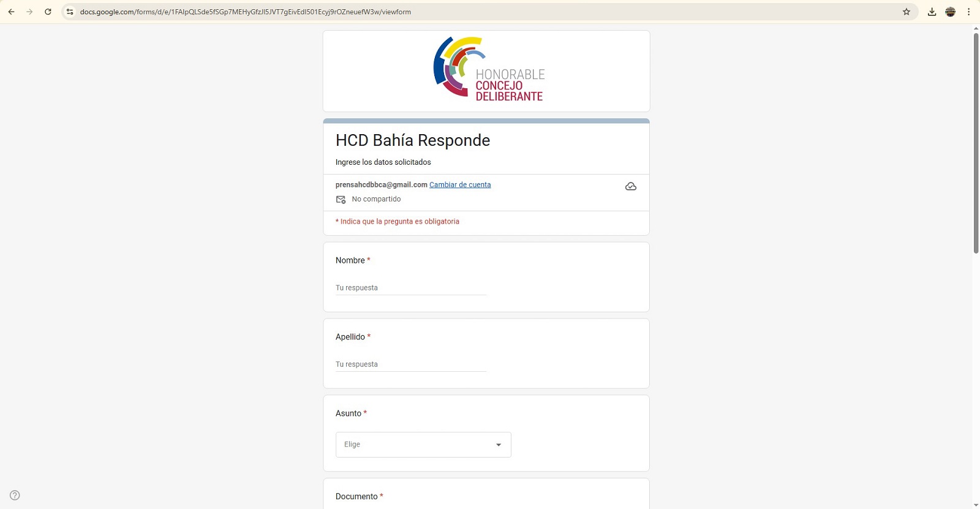View site information beside the URL

click(70, 12)
